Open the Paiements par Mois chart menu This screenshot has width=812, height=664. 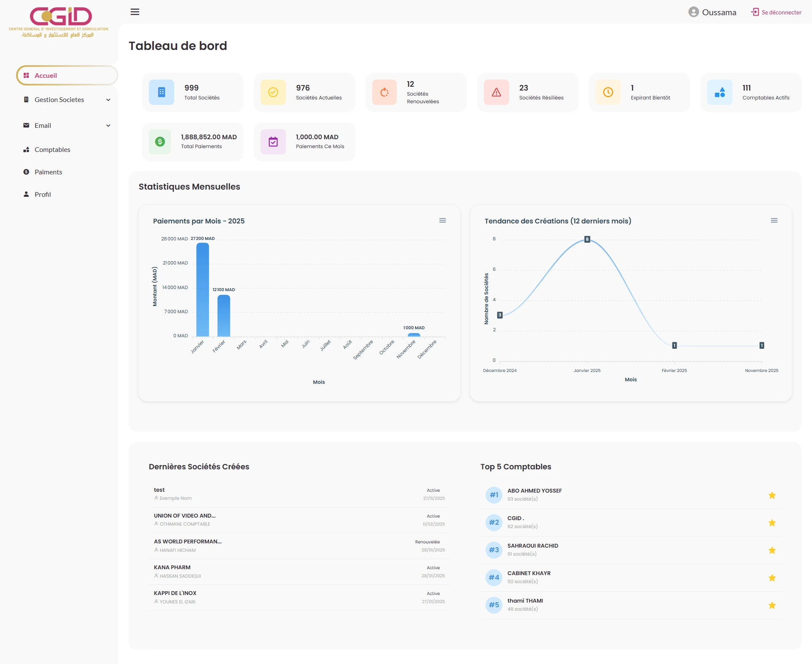point(443,220)
